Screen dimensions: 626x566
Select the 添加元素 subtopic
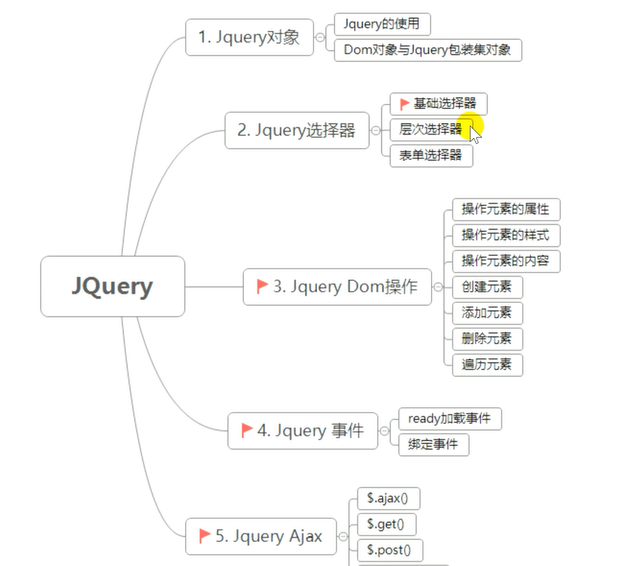tap(487, 313)
